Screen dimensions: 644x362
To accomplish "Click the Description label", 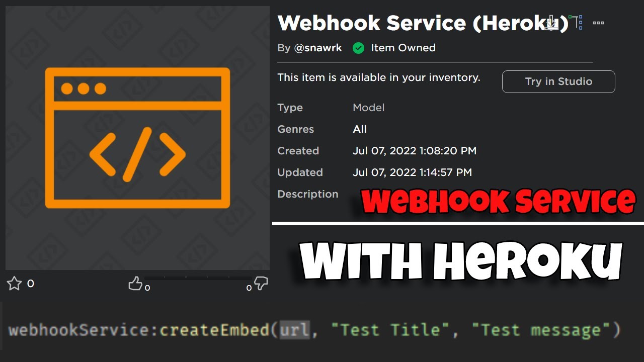I will (308, 194).
